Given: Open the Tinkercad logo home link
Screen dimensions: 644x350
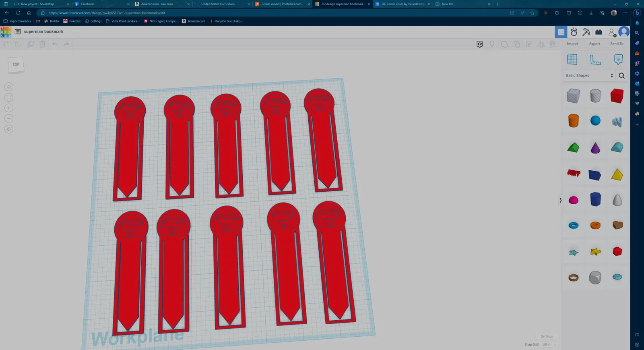Looking at the screenshot, I should (x=6, y=32).
